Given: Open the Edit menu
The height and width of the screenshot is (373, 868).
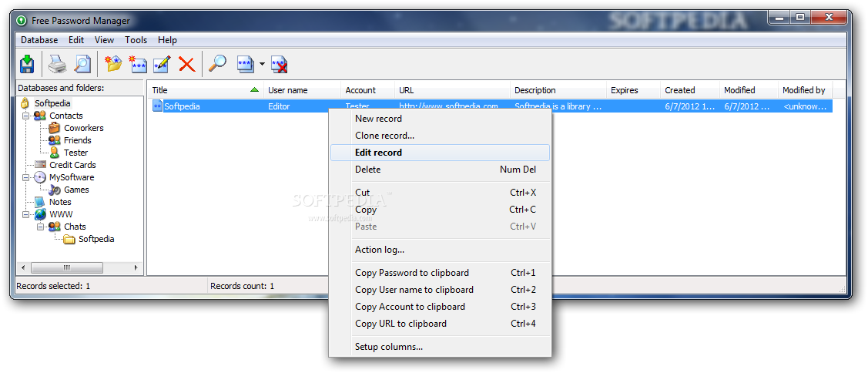Looking at the screenshot, I should tap(76, 40).
